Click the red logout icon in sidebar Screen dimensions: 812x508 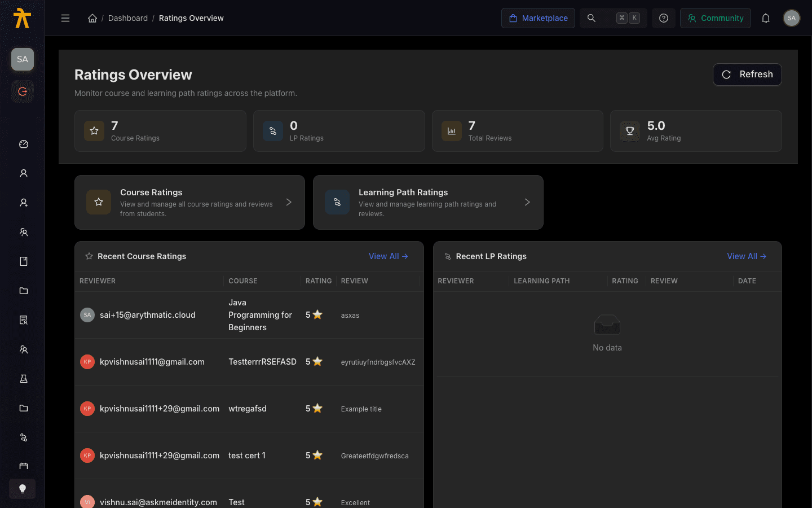point(23,91)
